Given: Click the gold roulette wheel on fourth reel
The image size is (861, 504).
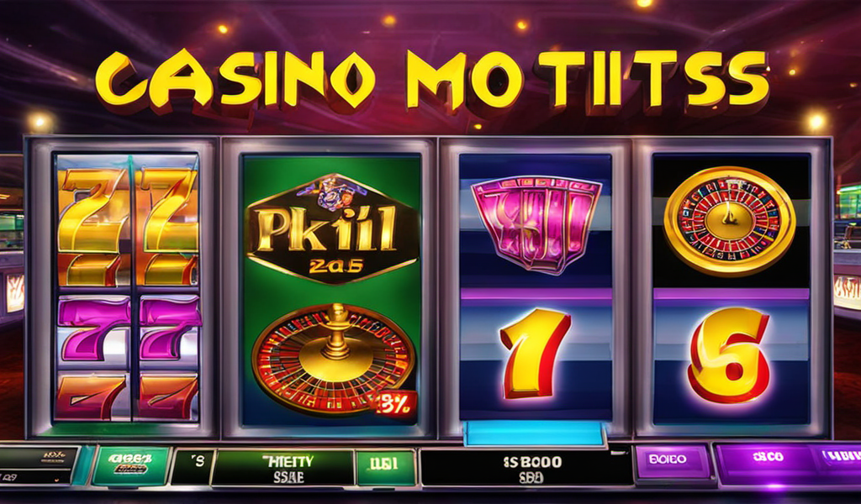Looking at the screenshot, I should 729,220.
